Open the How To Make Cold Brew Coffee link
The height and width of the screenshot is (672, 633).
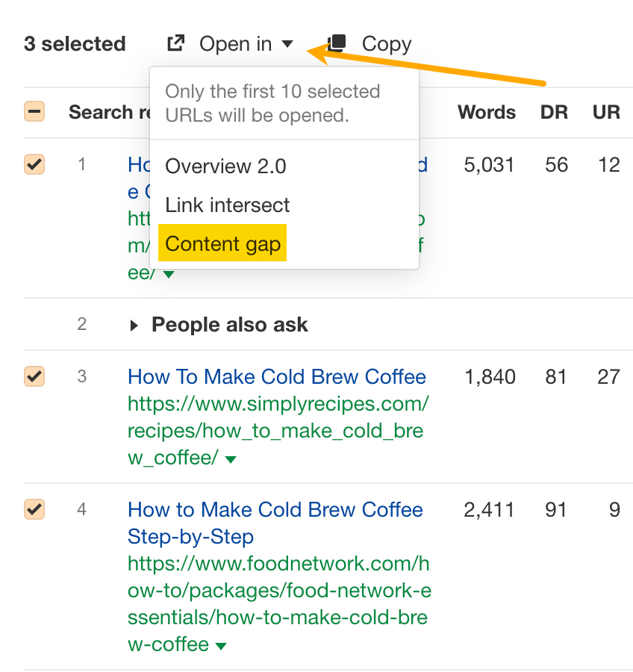point(277,377)
